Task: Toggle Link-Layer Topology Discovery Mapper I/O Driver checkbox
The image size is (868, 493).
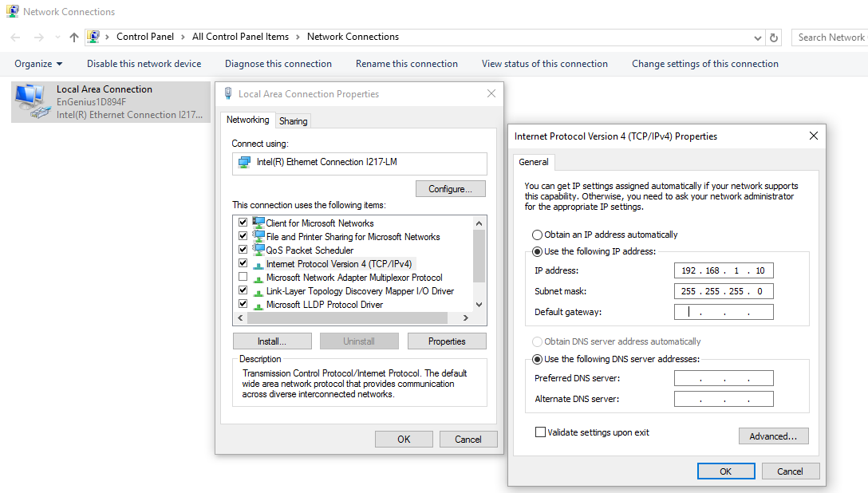Action: pos(243,290)
